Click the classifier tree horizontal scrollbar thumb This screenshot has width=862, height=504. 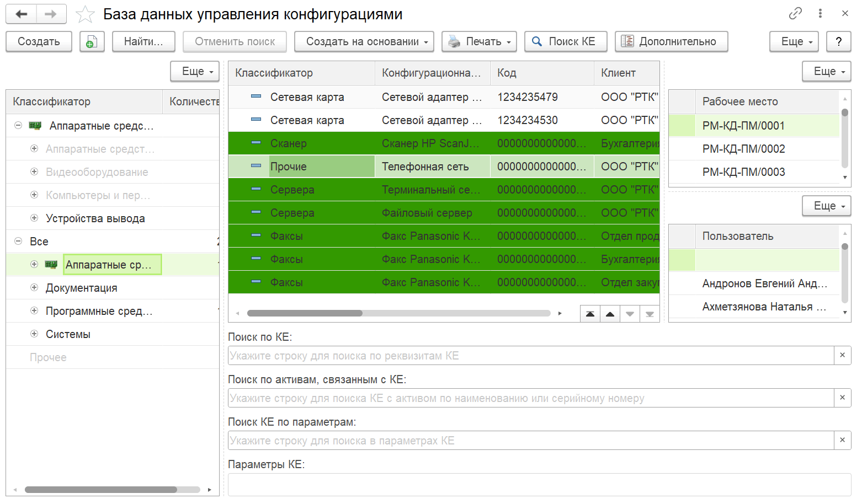pyautogui.click(x=101, y=490)
